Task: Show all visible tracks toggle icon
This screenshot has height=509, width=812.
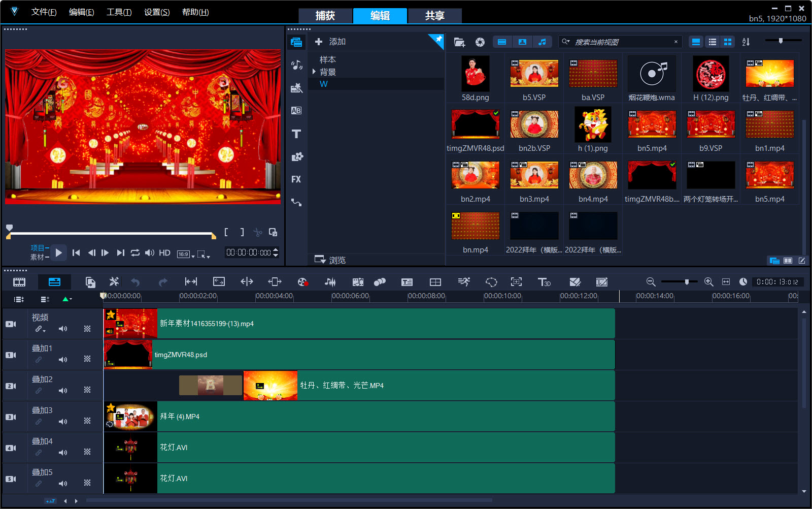Action: 19,299
